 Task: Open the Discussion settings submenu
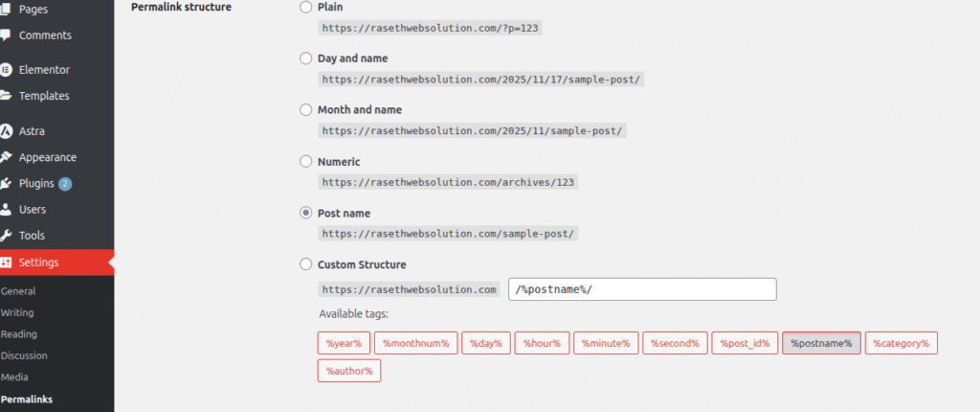pyautogui.click(x=24, y=355)
